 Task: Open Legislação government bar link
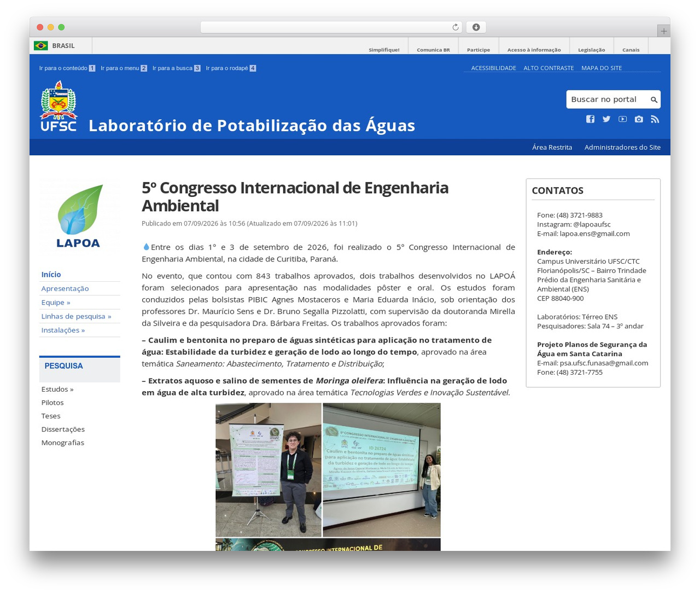pyautogui.click(x=591, y=50)
